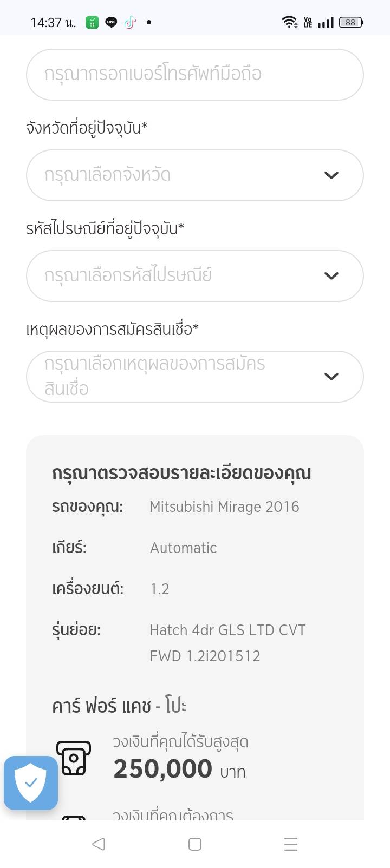Screen dimensions: 390x868
Task: Tap the LINE notification icon in status bar
Action: pyautogui.click(x=111, y=22)
